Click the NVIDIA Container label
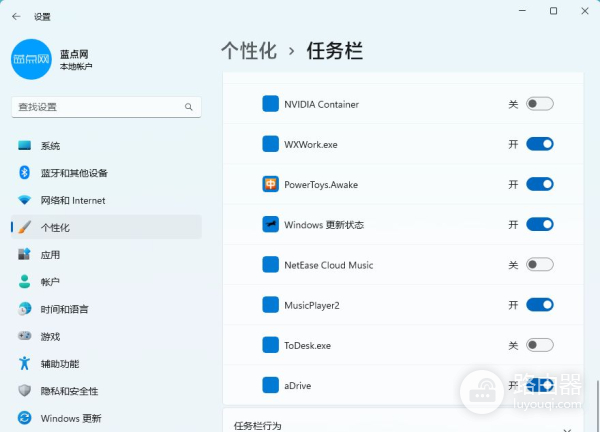The width and height of the screenshot is (600, 432). 321,104
